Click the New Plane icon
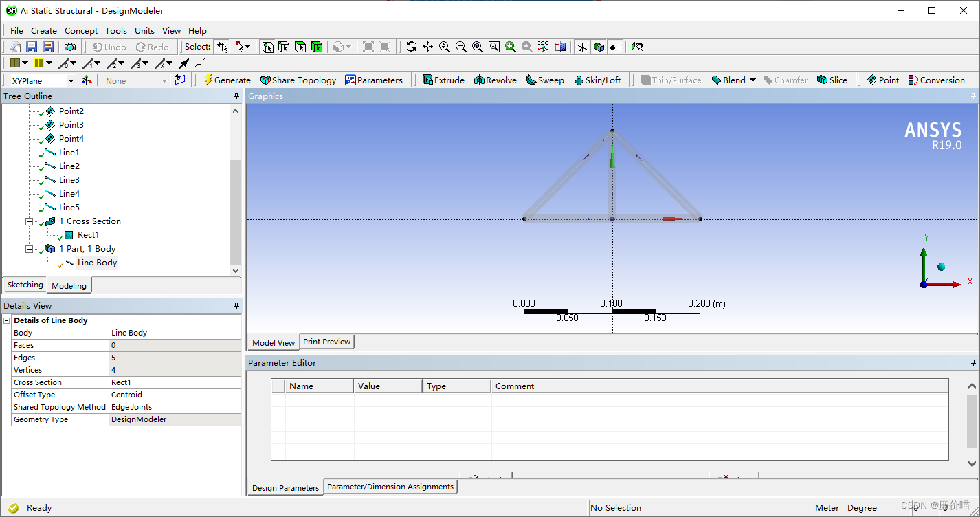Image resolution: width=980 pixels, height=517 pixels. tap(86, 80)
